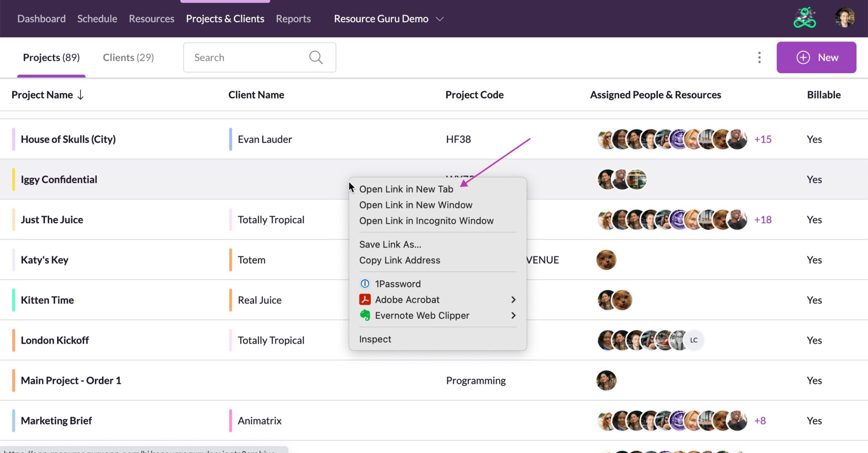Click the avatar in Main Project - Order 1 row
The width and height of the screenshot is (868, 453).
[606, 380]
